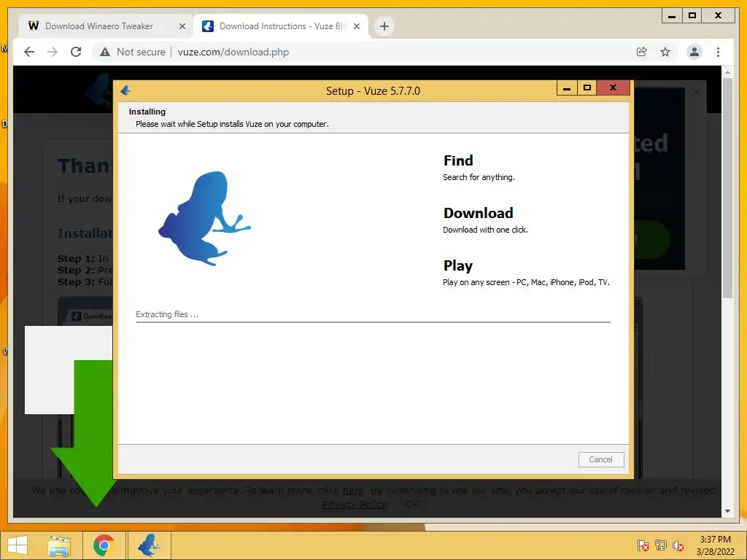Open Chrome's three-dot menu
747x560 pixels.
pos(718,52)
